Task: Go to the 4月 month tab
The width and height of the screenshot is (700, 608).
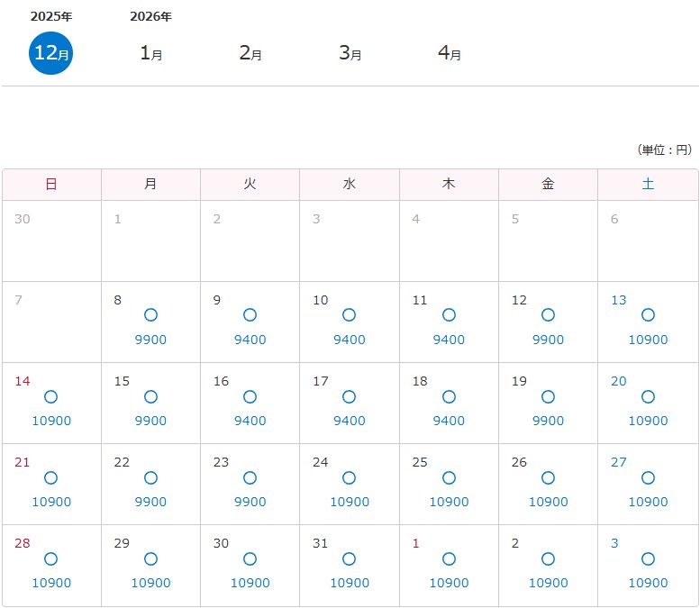Action: [449, 52]
